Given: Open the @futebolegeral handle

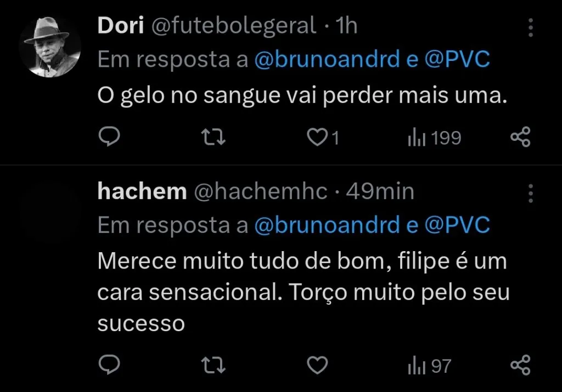Looking at the screenshot, I should (233, 26).
